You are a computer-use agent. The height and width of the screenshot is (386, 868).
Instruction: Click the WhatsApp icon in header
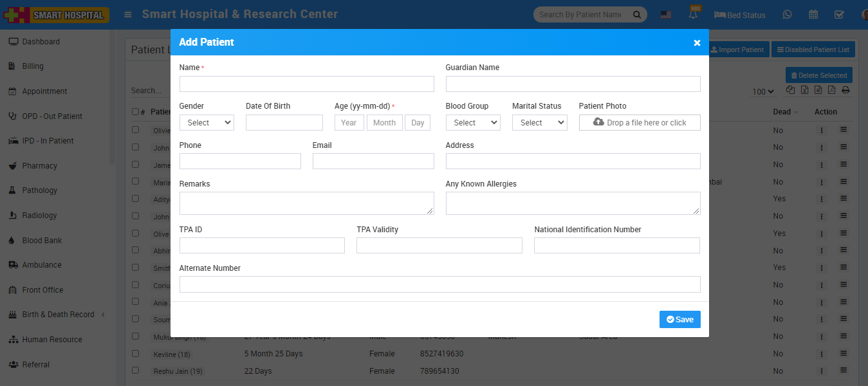pos(787,15)
